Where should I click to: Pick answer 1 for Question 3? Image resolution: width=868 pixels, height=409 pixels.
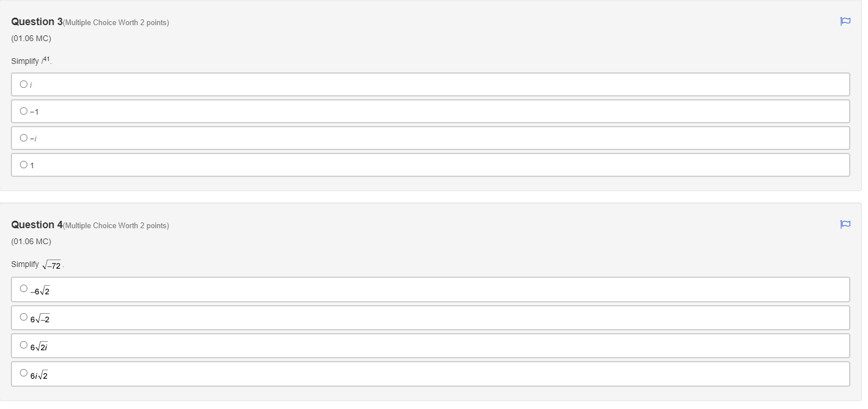click(x=23, y=164)
